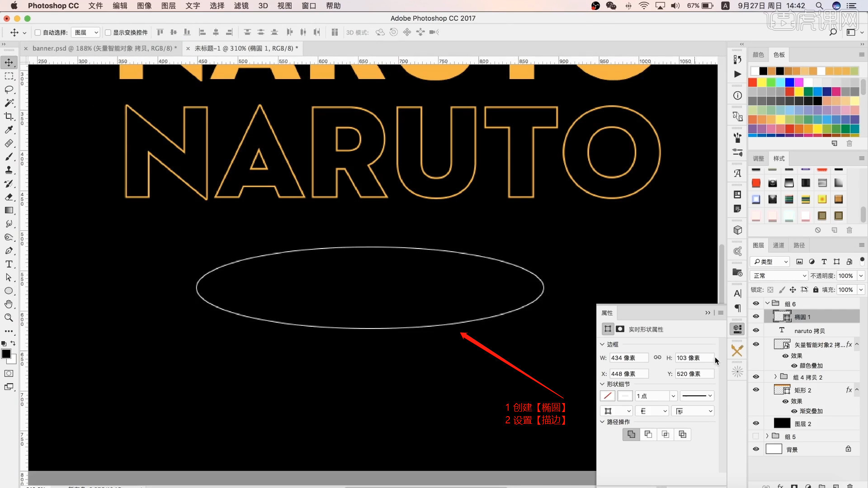Click link width and height icon

[658, 357]
